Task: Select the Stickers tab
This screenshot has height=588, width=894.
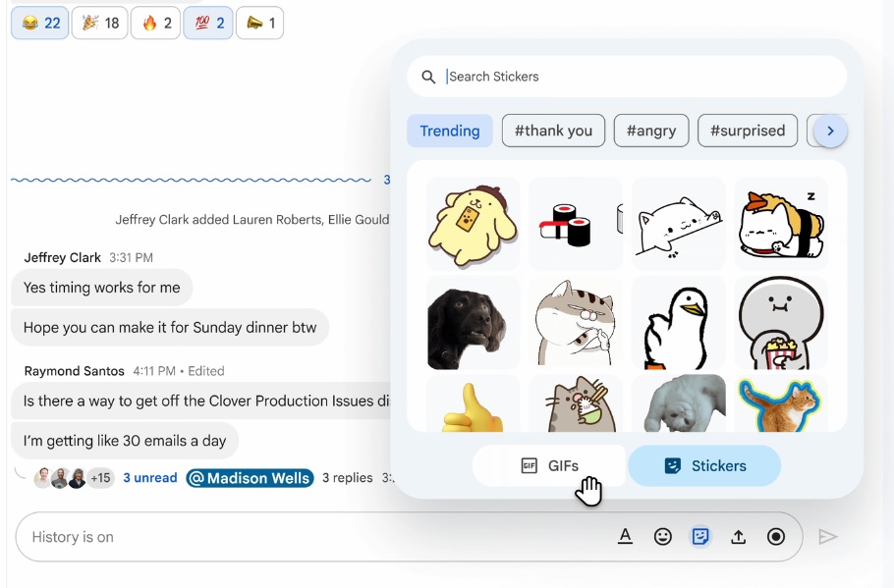Action: 704,465
